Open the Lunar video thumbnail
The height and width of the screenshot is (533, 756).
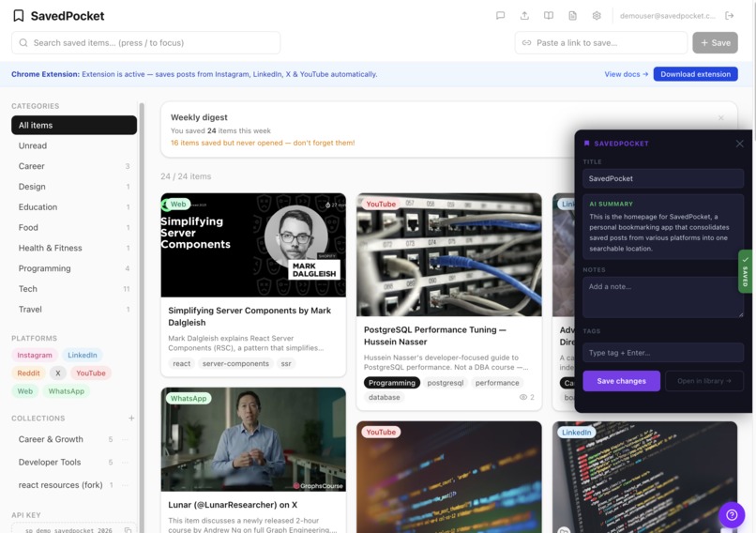pyautogui.click(x=253, y=439)
